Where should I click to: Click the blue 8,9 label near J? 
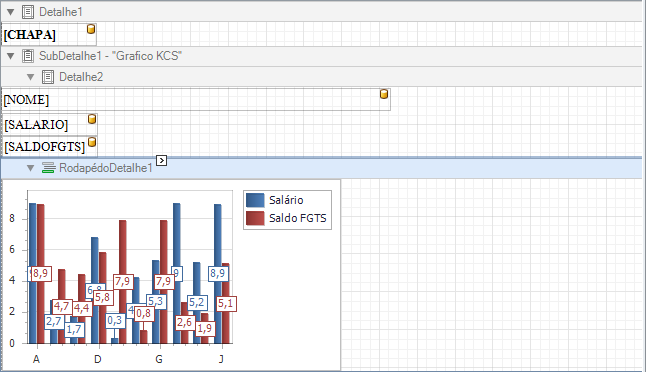tap(218, 274)
